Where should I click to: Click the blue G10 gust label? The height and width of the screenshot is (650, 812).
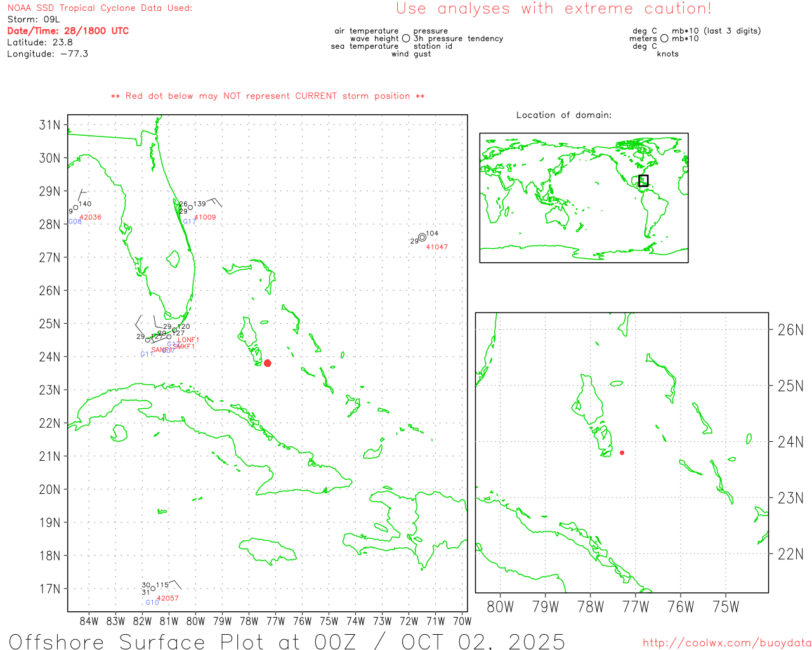point(152,602)
